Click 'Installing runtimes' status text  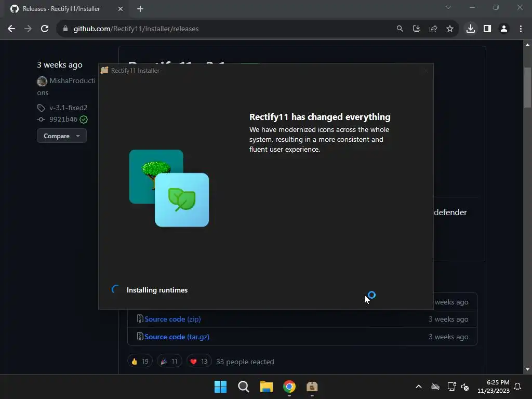(x=157, y=290)
